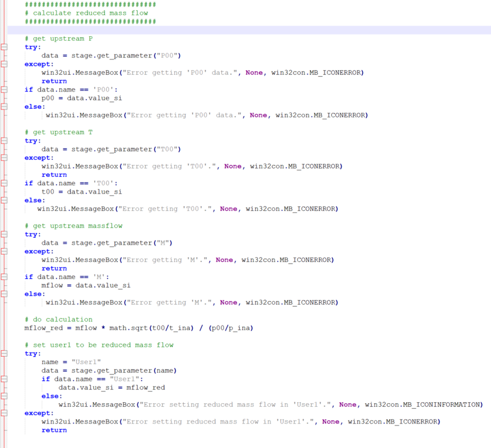Collapse the if data.name == 'M' block
491x448 pixels.
tap(4, 277)
